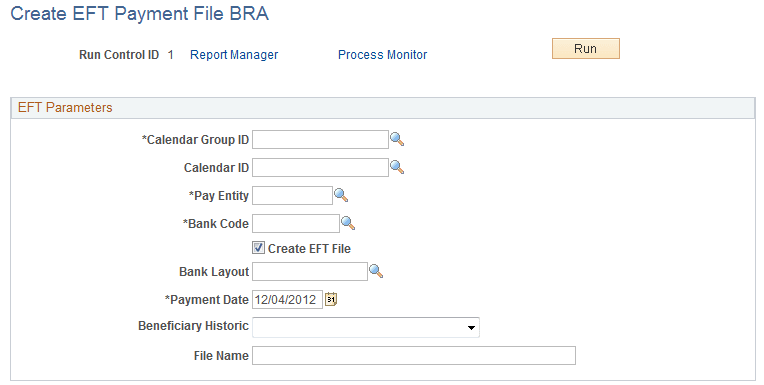Screen dimensions: 764x385
Task: Click the Create EFT File label text
Action: click(x=309, y=249)
